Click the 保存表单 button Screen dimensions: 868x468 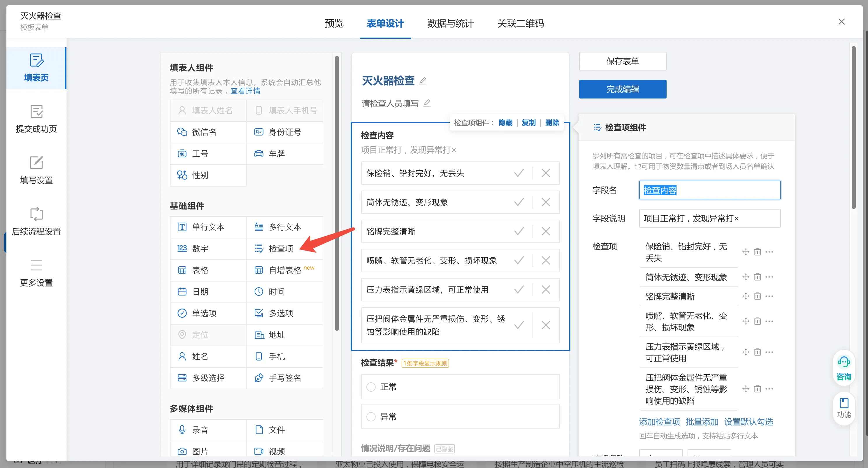point(622,61)
